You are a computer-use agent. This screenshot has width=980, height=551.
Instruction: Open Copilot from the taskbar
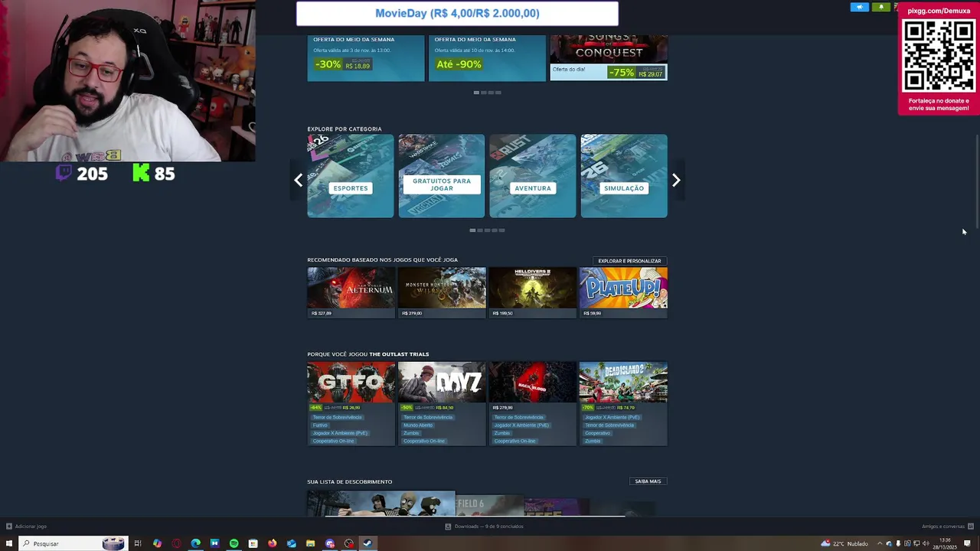pyautogui.click(x=157, y=543)
